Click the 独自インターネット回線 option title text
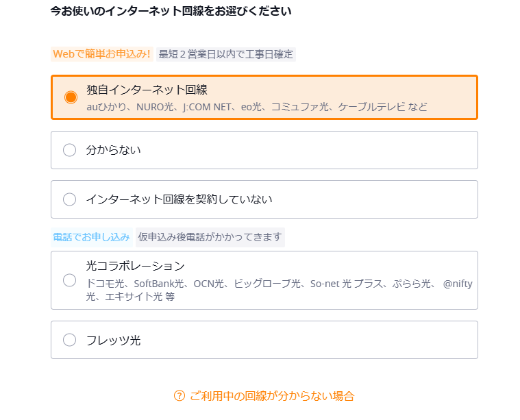The height and width of the screenshot is (420, 520). (x=147, y=90)
